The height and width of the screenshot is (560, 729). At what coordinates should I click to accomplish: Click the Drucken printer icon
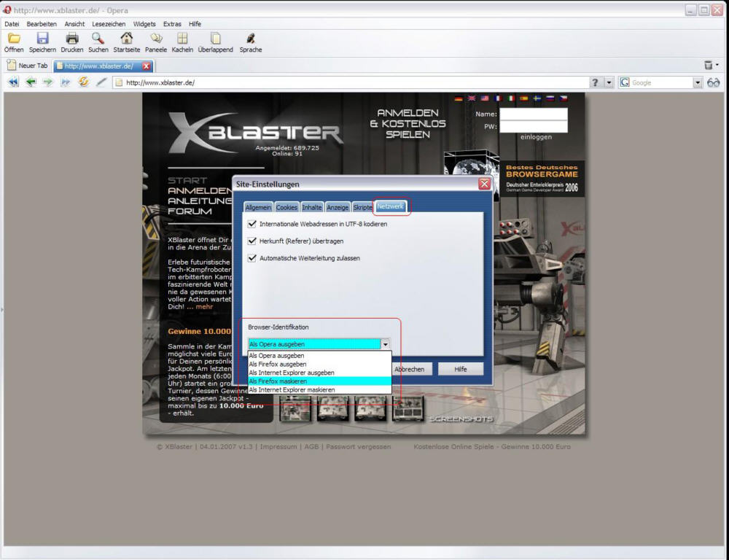pyautogui.click(x=72, y=38)
